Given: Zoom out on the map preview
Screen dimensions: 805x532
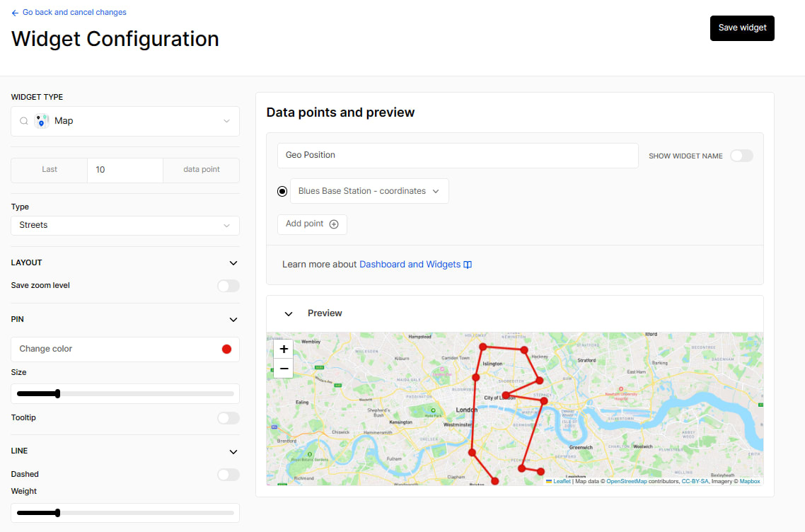Looking at the screenshot, I should point(284,369).
